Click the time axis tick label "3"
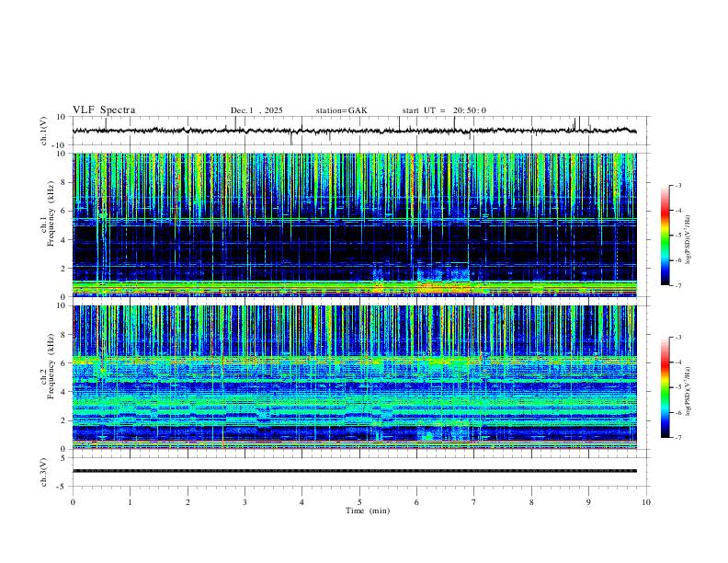The height and width of the screenshot is (563, 728). (245, 502)
